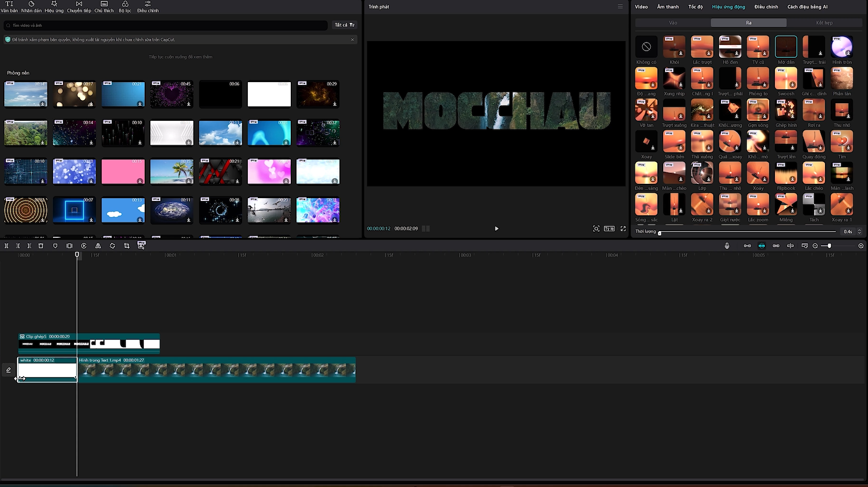868x487 pixels.
Task: Close the copyright notice banner
Action: point(352,40)
